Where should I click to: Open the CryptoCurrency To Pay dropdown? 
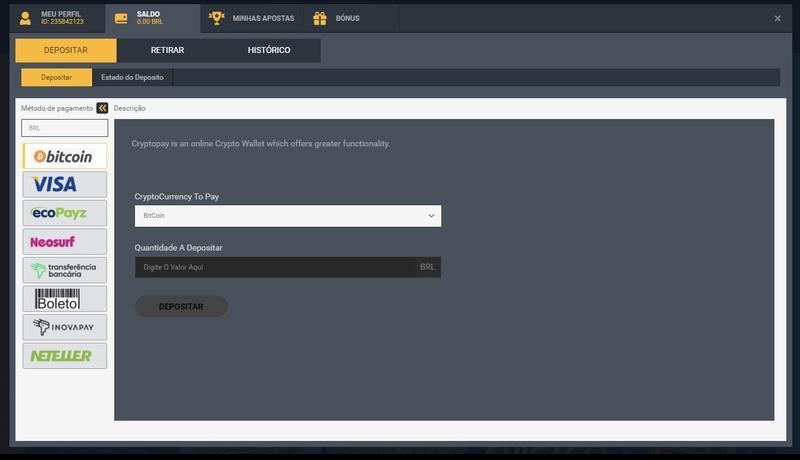coord(288,216)
